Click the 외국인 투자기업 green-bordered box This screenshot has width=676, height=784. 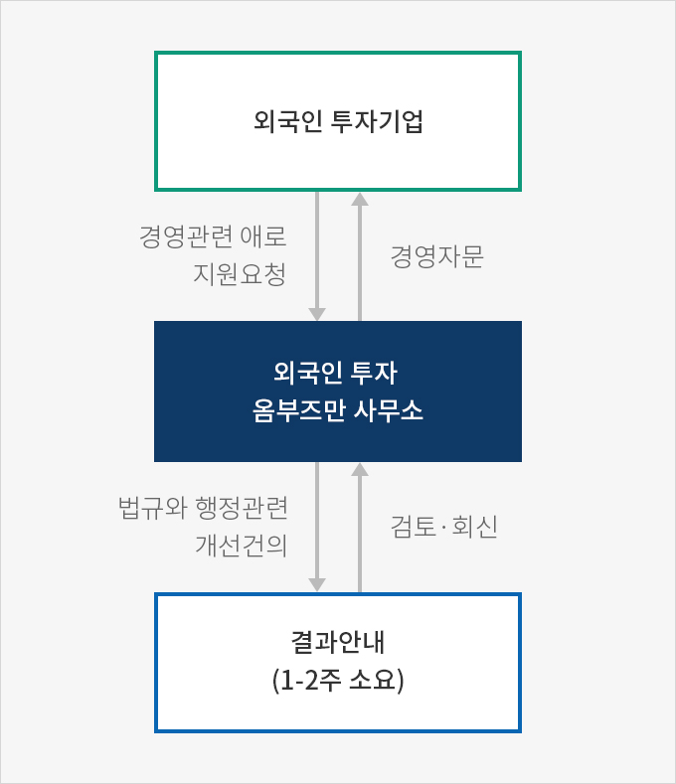pyautogui.click(x=338, y=121)
